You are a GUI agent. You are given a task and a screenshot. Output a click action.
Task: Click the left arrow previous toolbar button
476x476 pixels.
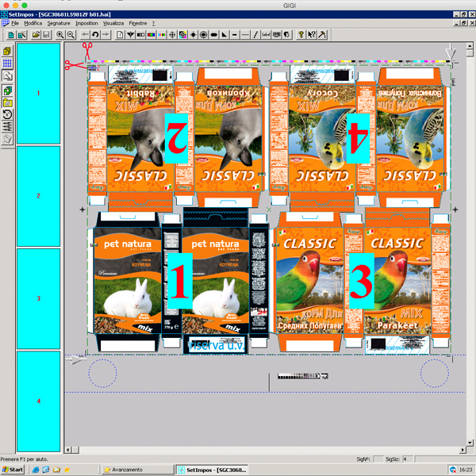click(x=85, y=35)
